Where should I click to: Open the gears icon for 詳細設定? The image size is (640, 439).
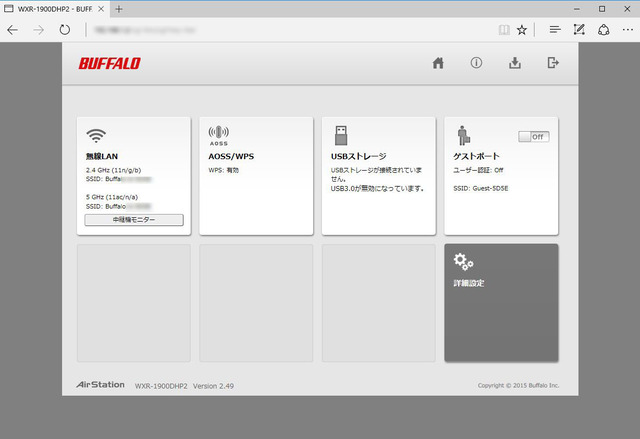463,262
